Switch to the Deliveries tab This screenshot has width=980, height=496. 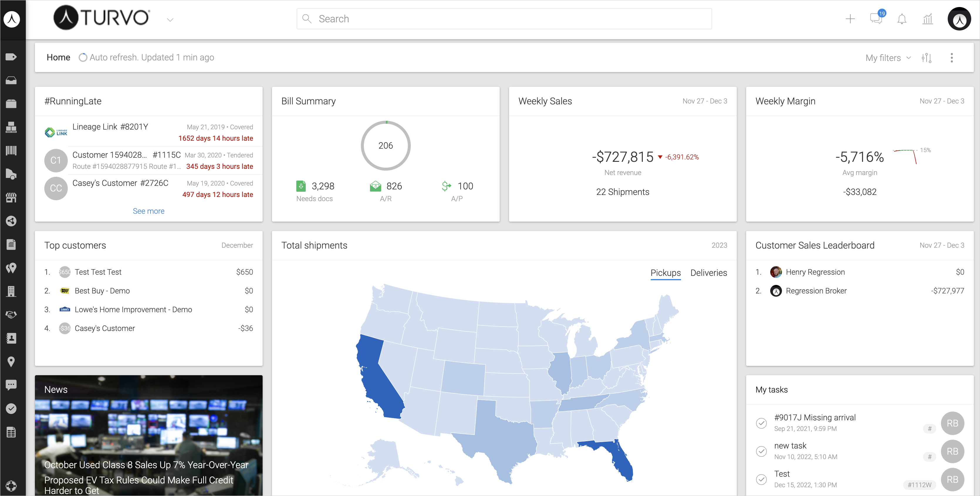(708, 273)
